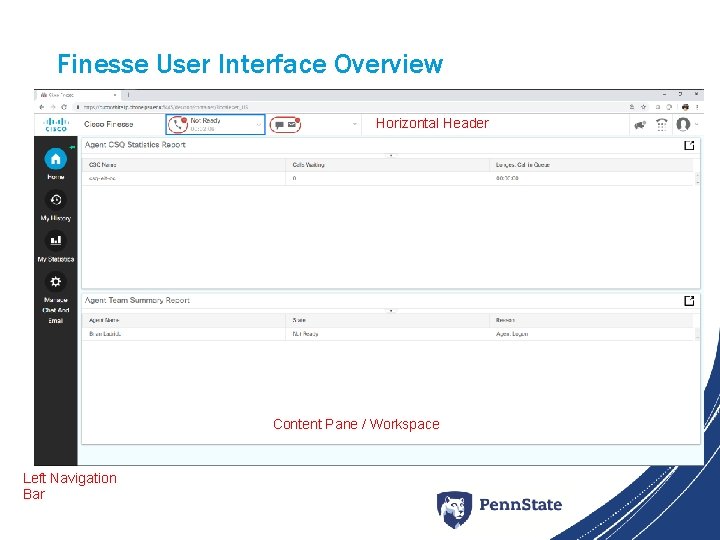This screenshot has width=720, height=540.
Task: Select the Longest Call in Queue time value
Action: click(507, 178)
